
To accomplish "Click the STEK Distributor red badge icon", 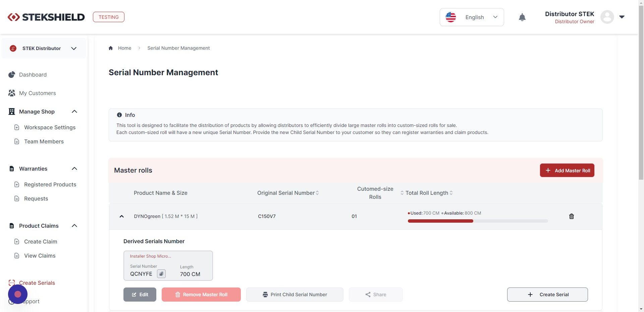I will pos(13,48).
